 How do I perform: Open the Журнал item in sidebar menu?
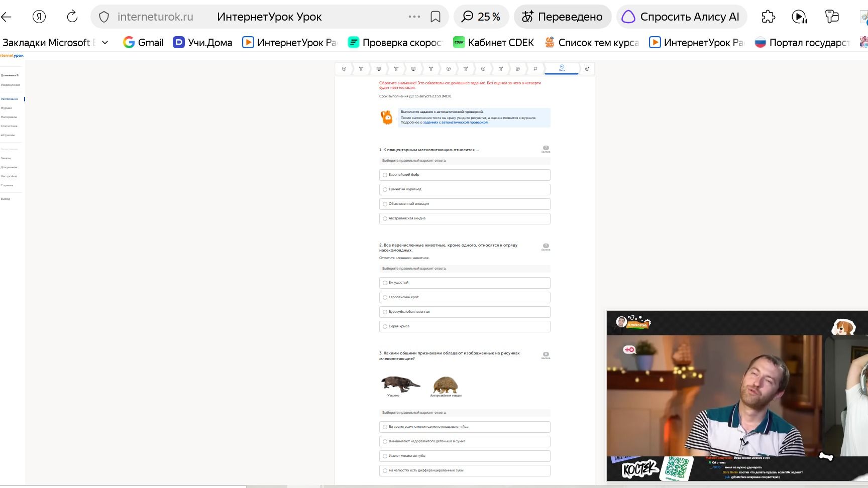tap(7, 108)
